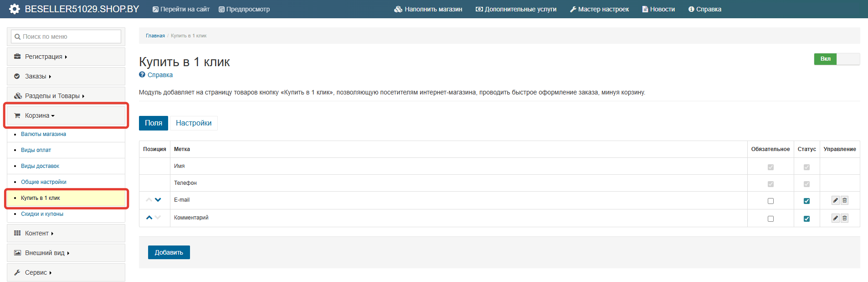Open Новости in the top bar
This screenshot has height=282, width=868.
click(658, 9)
